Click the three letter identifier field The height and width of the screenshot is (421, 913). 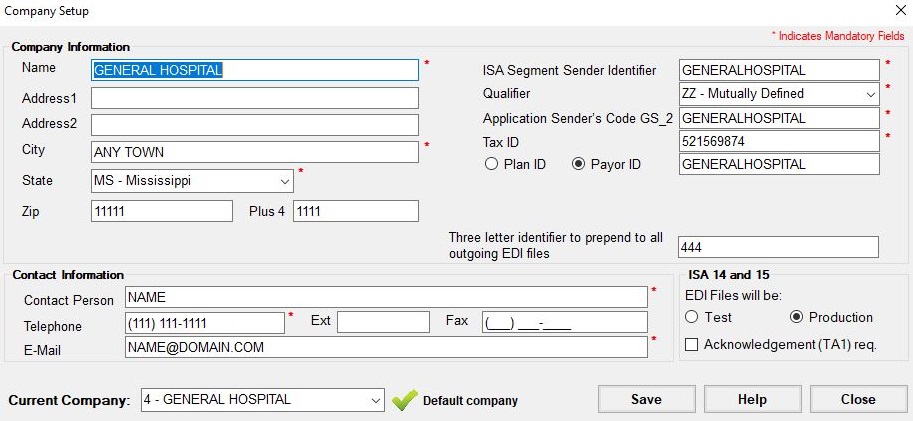pos(778,247)
